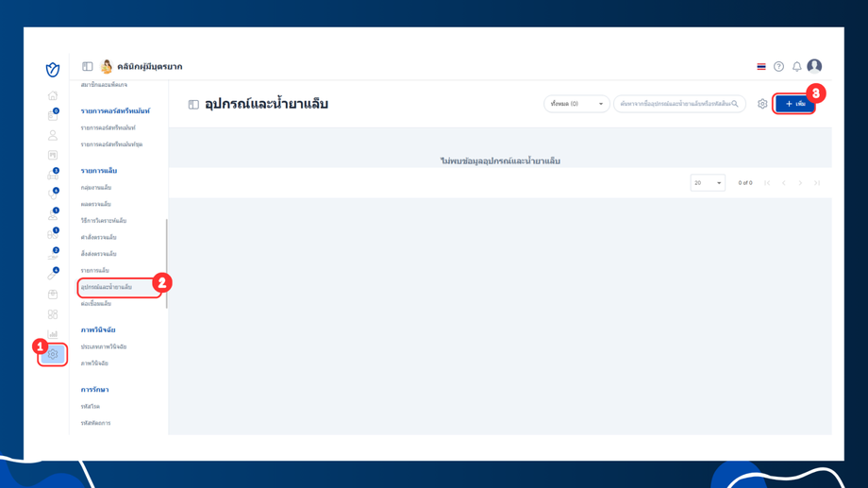The image size is (868, 488).
Task: Open the syringe icon with badge 4
Action: pyautogui.click(x=53, y=274)
